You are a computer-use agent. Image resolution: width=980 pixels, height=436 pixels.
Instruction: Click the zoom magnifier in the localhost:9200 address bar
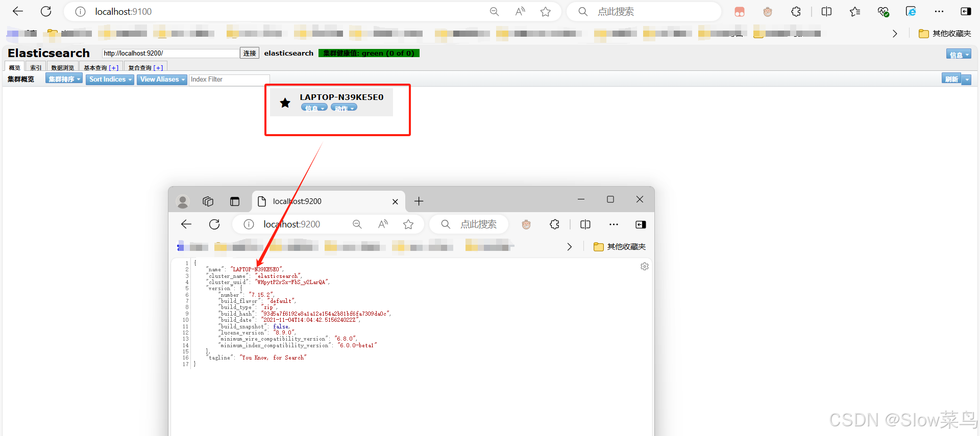click(x=357, y=224)
